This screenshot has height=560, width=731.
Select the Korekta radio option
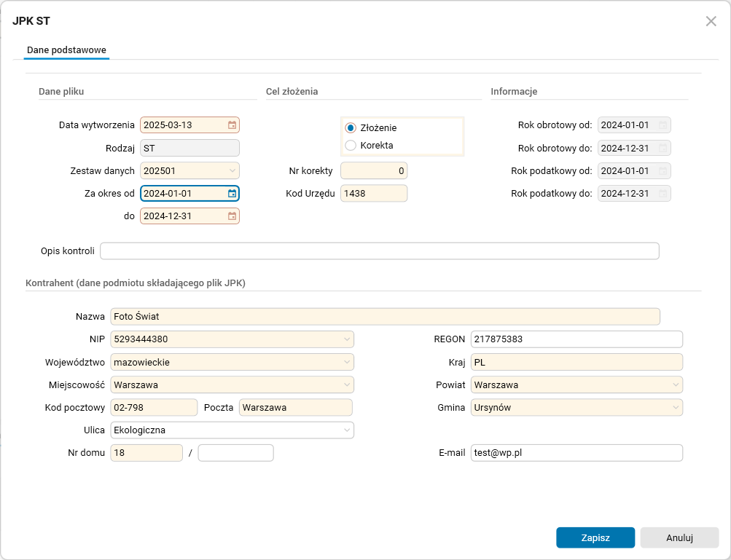[351, 145]
